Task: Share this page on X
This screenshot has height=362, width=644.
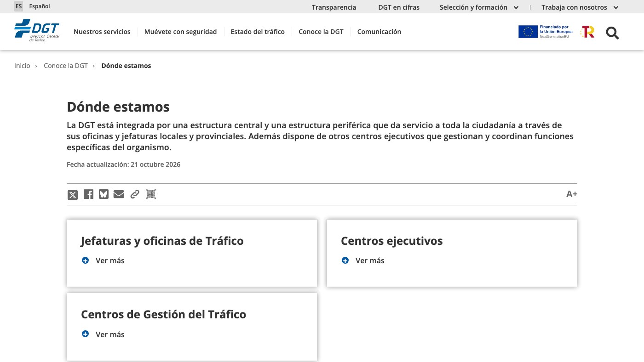Action: (x=73, y=194)
